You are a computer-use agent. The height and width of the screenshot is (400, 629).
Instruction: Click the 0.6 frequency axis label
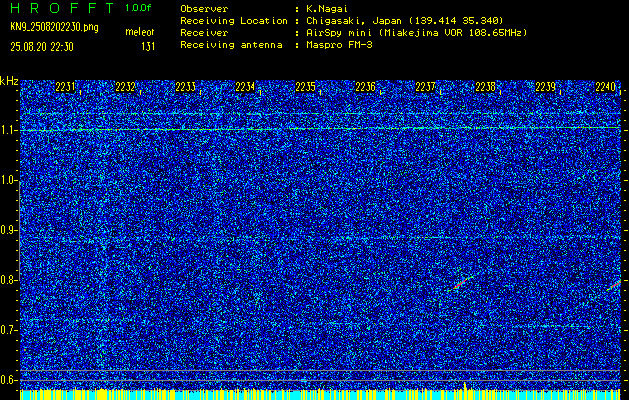pyautogui.click(x=7, y=380)
